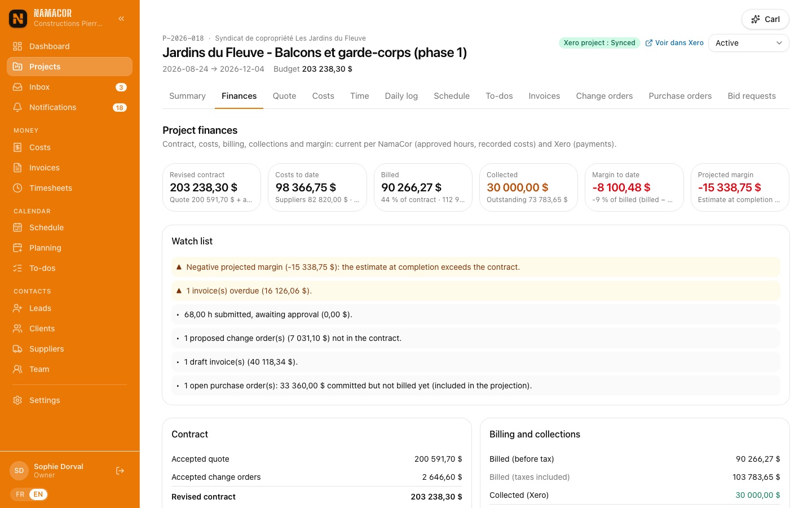Go to the Time tab

click(359, 96)
